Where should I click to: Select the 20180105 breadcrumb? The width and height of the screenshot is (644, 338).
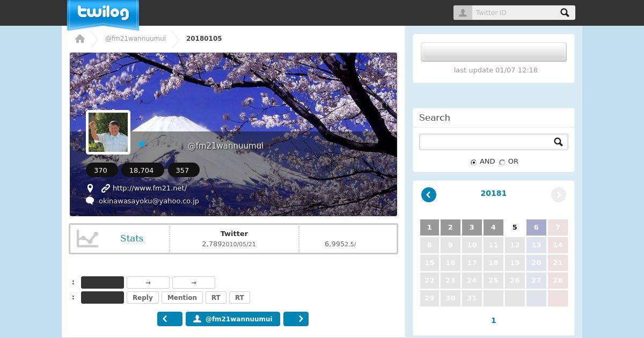[204, 39]
